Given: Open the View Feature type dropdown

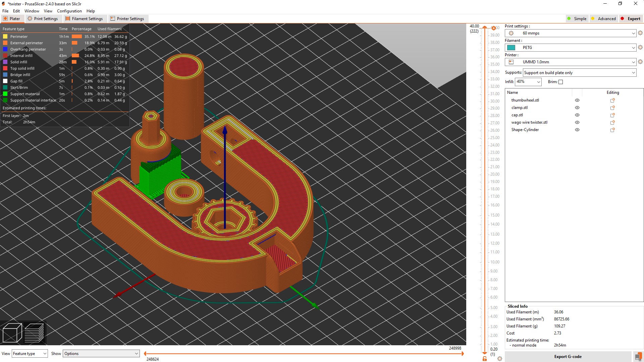Looking at the screenshot, I should click(x=30, y=354).
